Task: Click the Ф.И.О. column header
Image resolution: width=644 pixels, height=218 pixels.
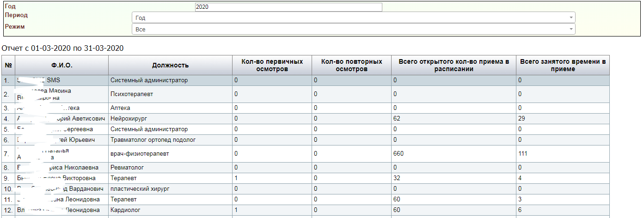Action: point(62,65)
